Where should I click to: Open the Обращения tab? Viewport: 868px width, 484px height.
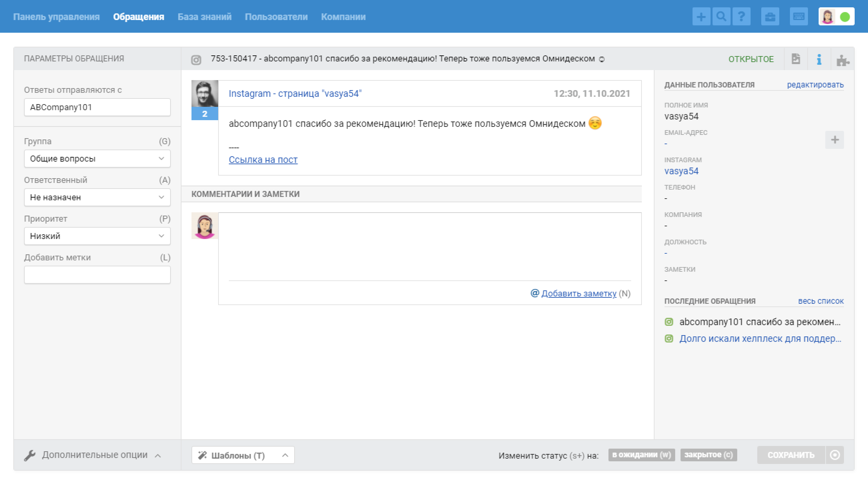coord(138,16)
